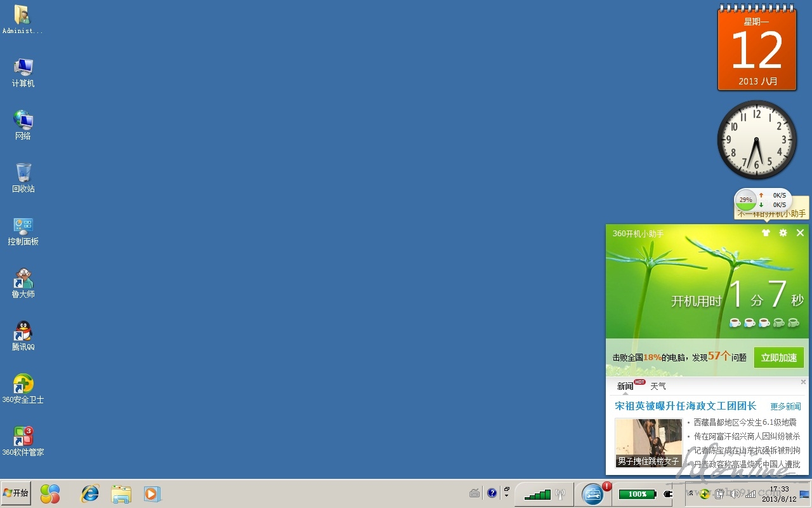Screen dimensions: 812x508
Task: Select the 鲁大师 desktop shortcut
Action: tap(23, 283)
